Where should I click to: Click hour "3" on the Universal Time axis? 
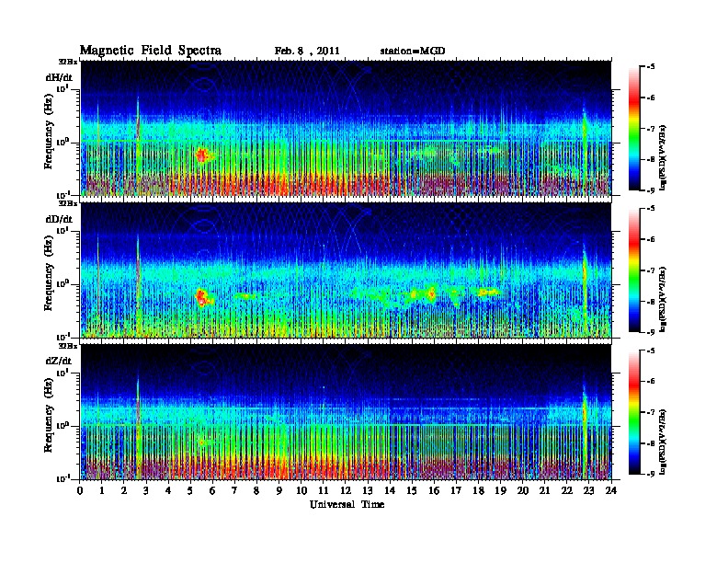[146, 490]
